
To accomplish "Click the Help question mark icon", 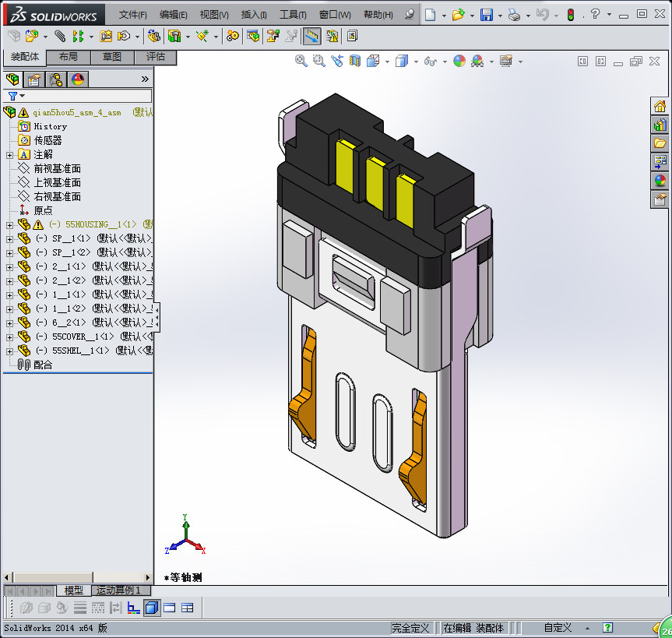I will pyautogui.click(x=595, y=14).
